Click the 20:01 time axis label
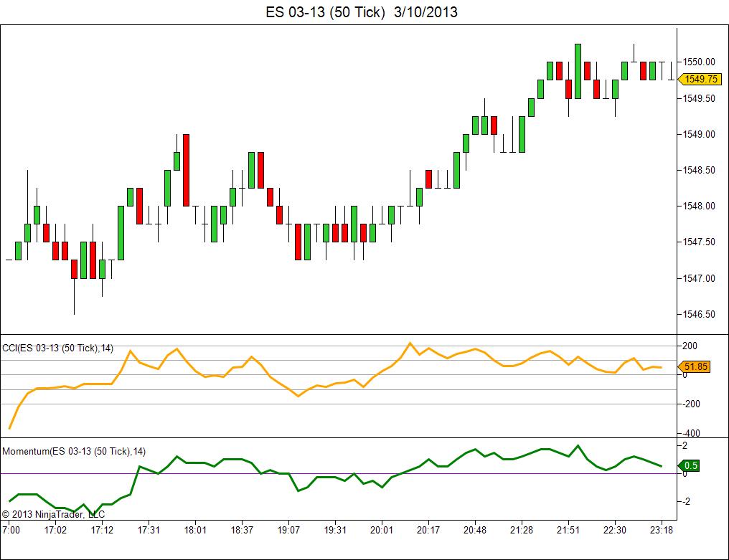729x560 pixels. coord(381,531)
